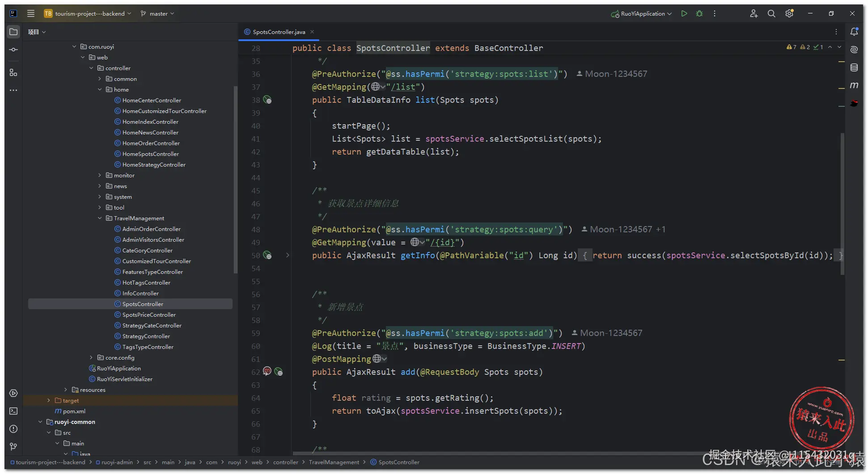The height and width of the screenshot is (474, 868).
Task: Expand the monitor folder
Action: click(100, 176)
